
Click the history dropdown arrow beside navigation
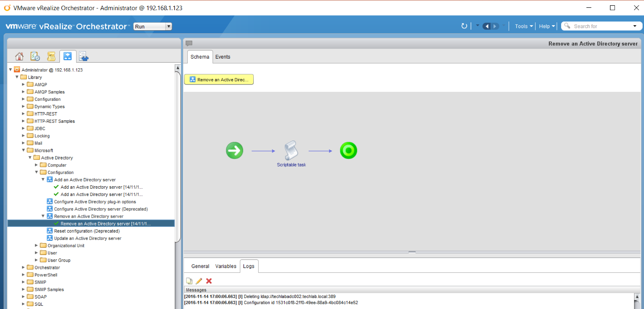477,26
